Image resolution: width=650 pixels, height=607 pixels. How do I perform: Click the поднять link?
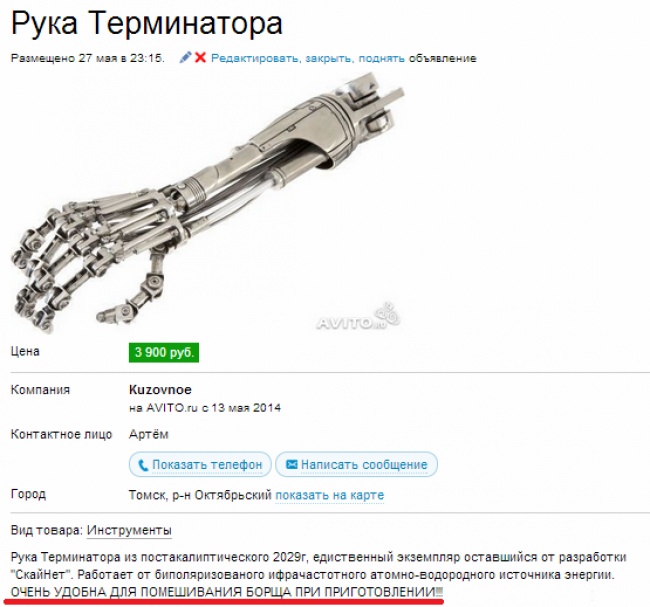(381, 58)
